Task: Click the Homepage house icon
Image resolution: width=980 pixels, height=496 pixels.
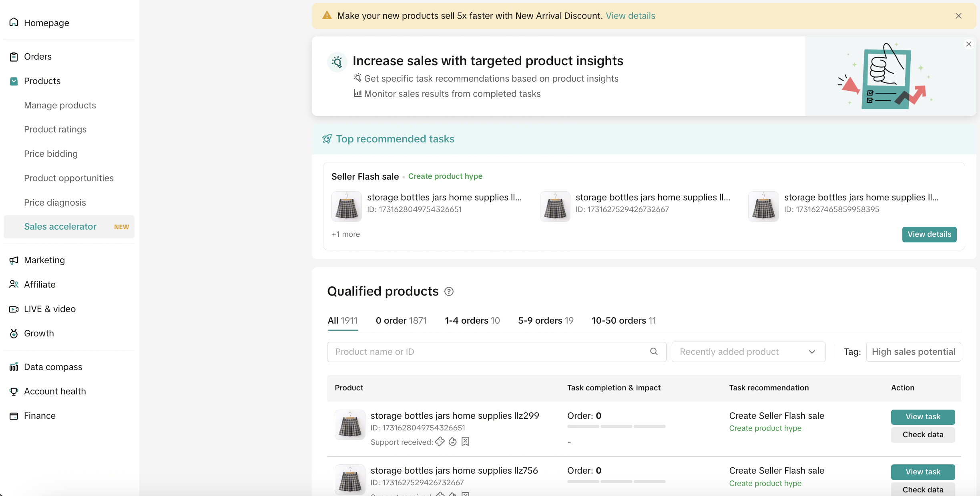Action: 14,22
